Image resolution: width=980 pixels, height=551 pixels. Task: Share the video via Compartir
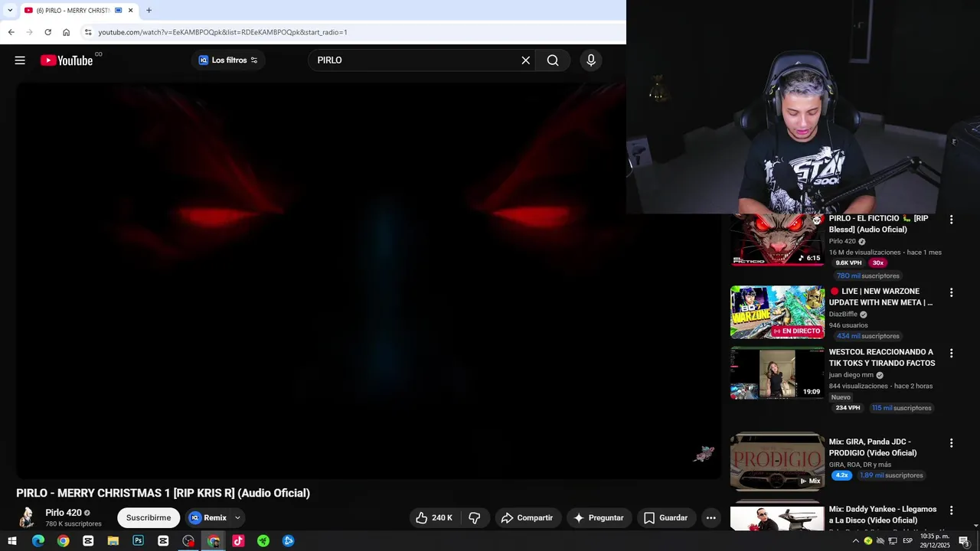coord(527,518)
